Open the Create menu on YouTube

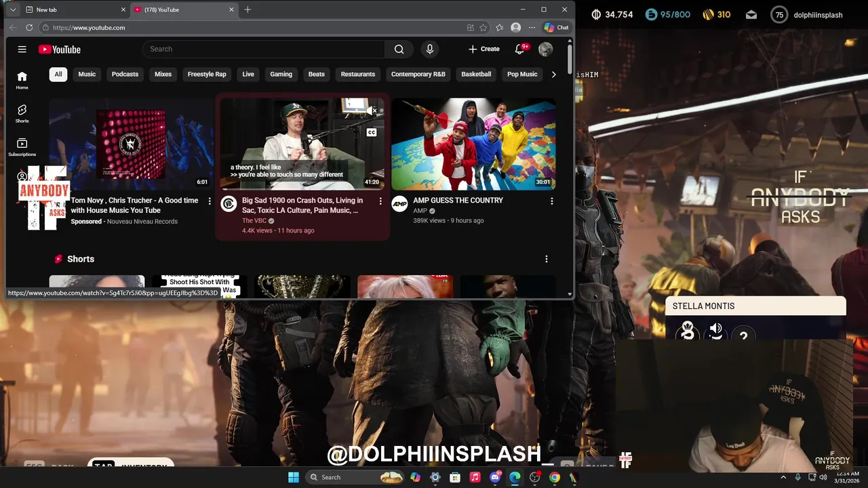[x=484, y=49]
